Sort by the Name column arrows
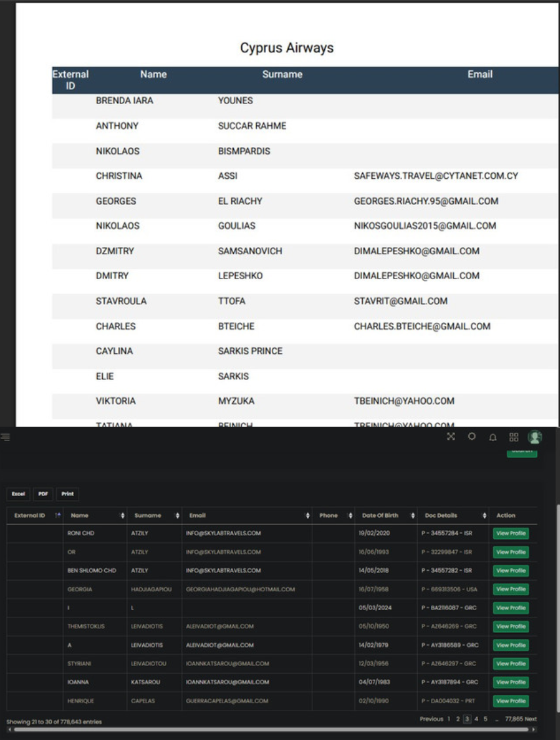 point(122,515)
